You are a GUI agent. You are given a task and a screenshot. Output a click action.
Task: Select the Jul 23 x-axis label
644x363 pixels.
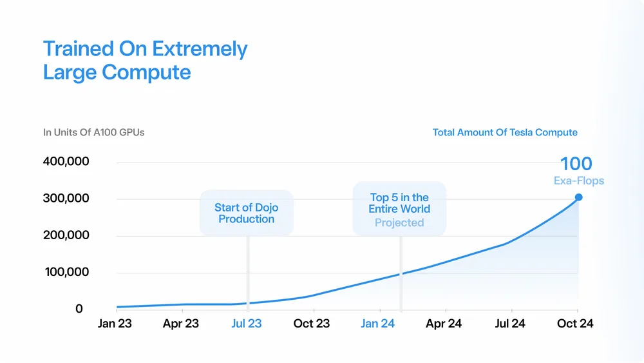(x=247, y=324)
